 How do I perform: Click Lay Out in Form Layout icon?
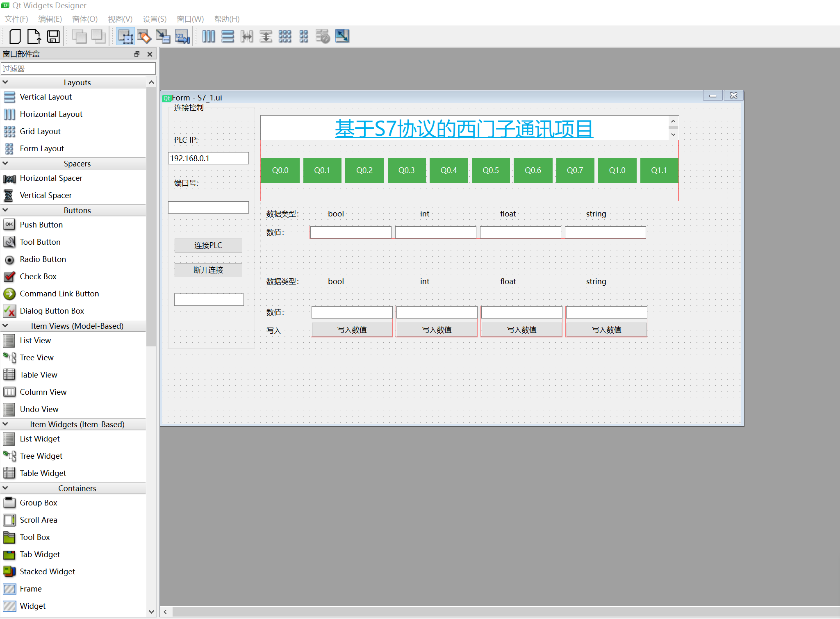click(x=303, y=36)
